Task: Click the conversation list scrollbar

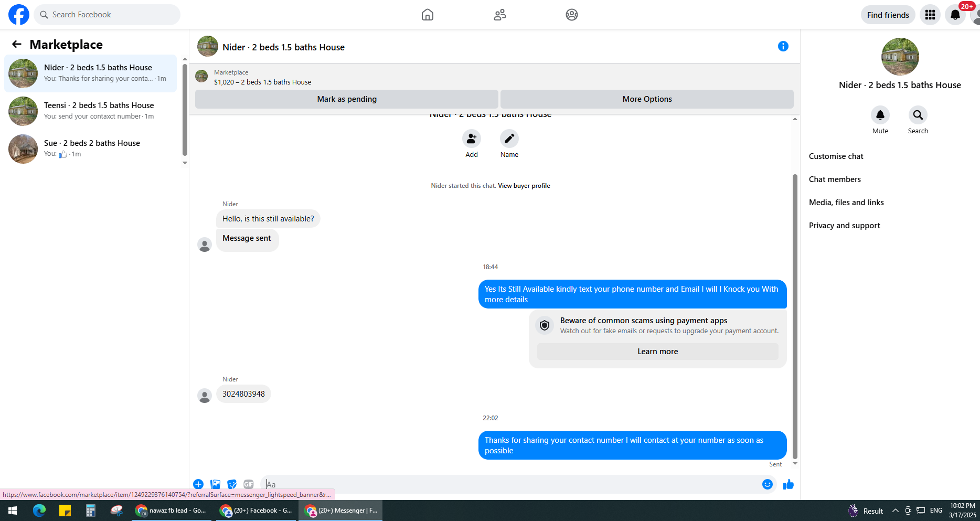Action: click(x=185, y=110)
